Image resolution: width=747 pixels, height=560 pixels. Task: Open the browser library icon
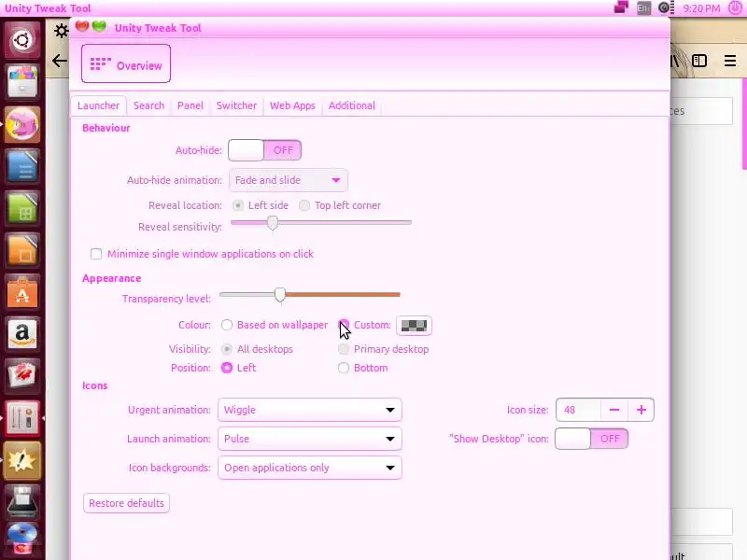(675, 61)
